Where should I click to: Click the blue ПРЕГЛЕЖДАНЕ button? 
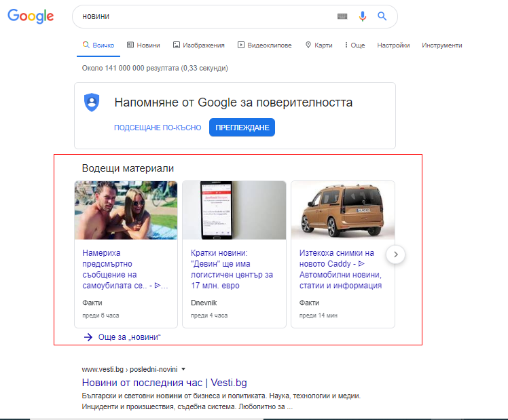click(242, 128)
